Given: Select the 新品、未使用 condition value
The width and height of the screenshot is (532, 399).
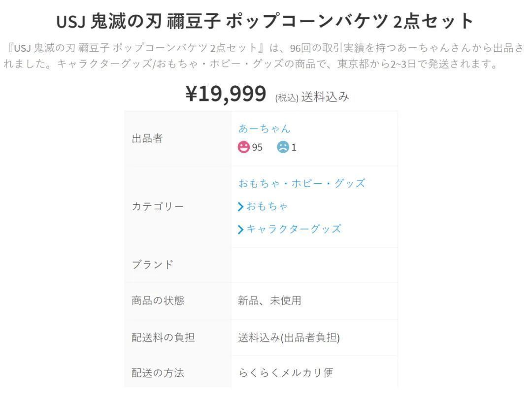Looking at the screenshot, I should pyautogui.click(x=269, y=300).
